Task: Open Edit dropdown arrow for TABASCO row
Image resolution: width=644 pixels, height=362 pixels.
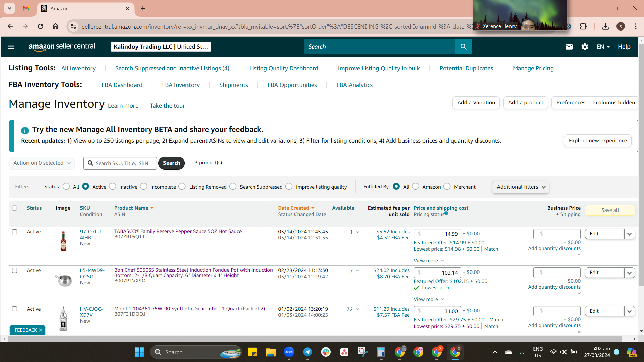Action: (x=630, y=234)
